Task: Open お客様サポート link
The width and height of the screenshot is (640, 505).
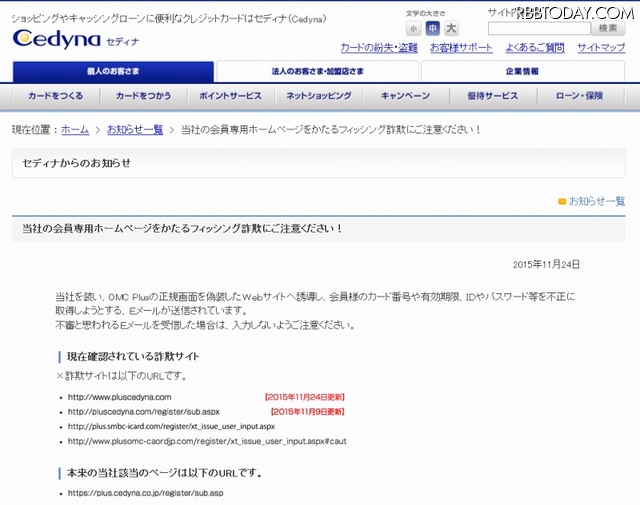Action: (461, 48)
